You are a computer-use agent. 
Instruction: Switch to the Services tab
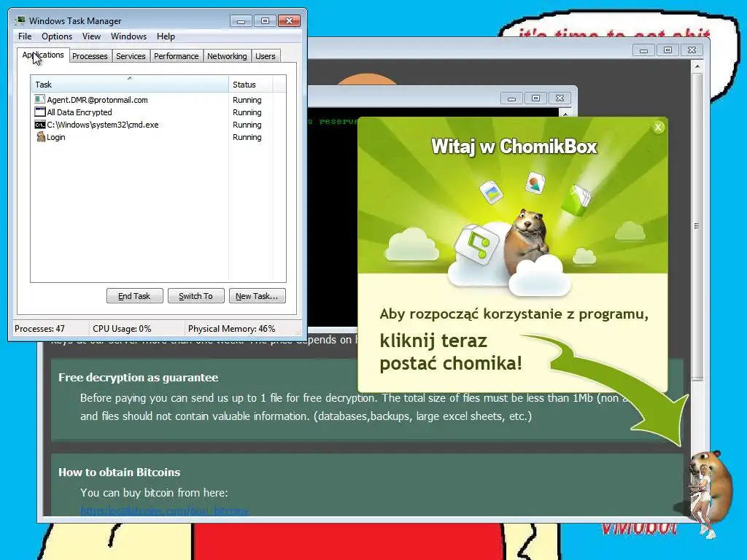click(131, 56)
